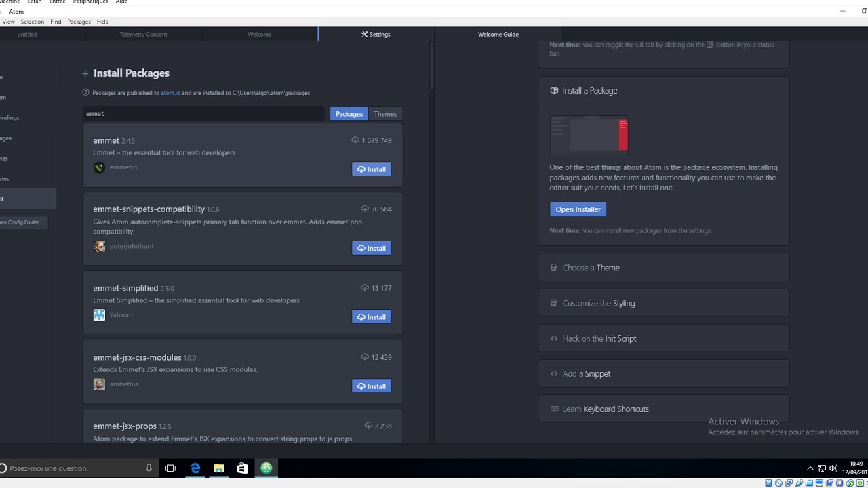Click the question mark icon before 'Packages are published'
Image resolution: width=868 pixels, height=488 pixels.
pyautogui.click(x=85, y=92)
